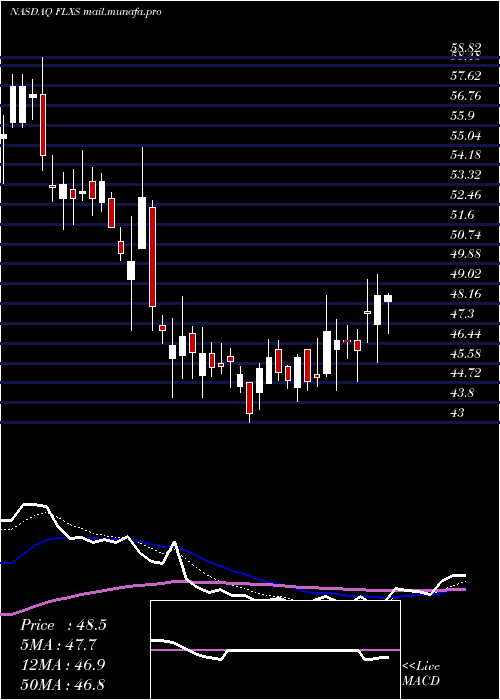Click the 55.9 price level label
500x700 pixels.
(462, 116)
